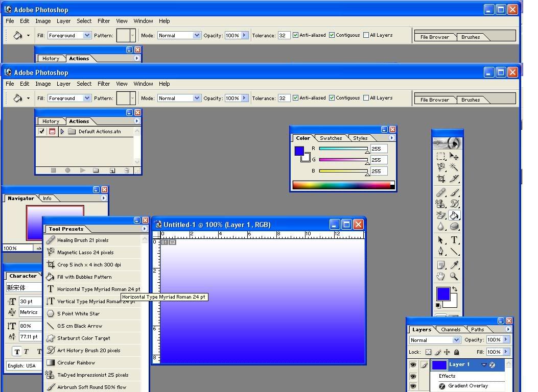Toggle Anti-aliased checkbox in front Photoshop window
Viewport: 538px width, 392px height.
click(x=295, y=97)
